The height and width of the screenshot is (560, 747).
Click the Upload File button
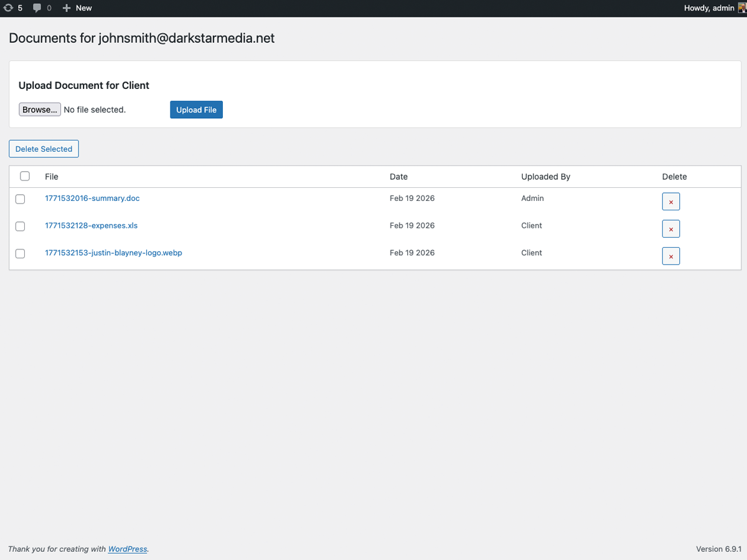pos(196,110)
